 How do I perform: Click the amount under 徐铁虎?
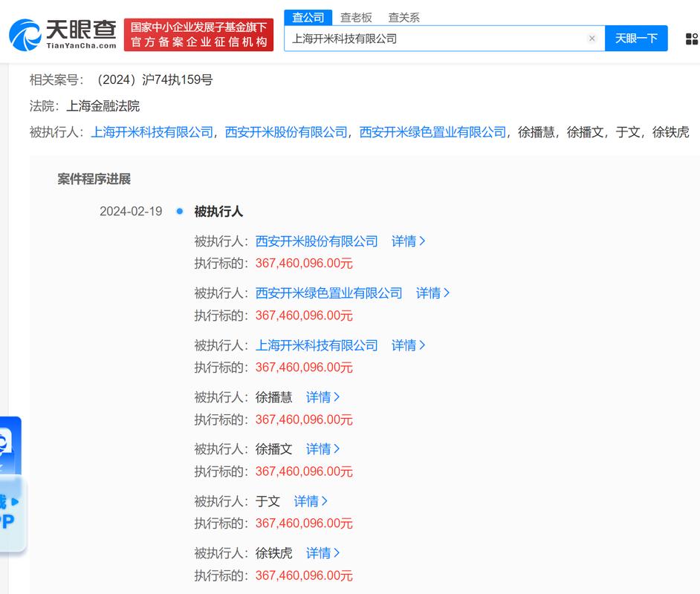pos(304,575)
